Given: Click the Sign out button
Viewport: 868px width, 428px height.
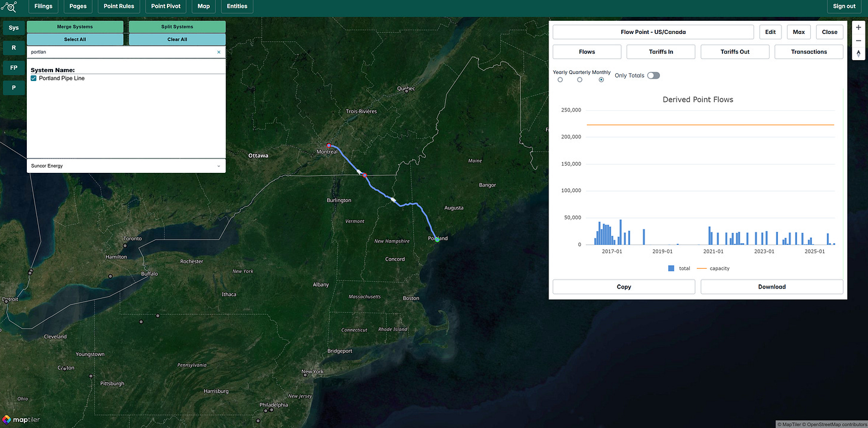Looking at the screenshot, I should click(x=844, y=7).
